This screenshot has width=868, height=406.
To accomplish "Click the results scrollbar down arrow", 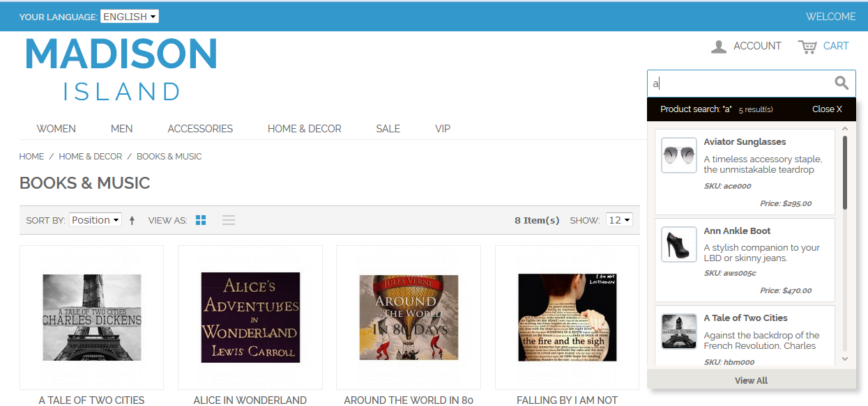I will pos(845,359).
